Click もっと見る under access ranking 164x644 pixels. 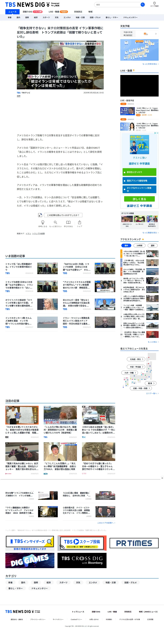(x=153, y=342)
